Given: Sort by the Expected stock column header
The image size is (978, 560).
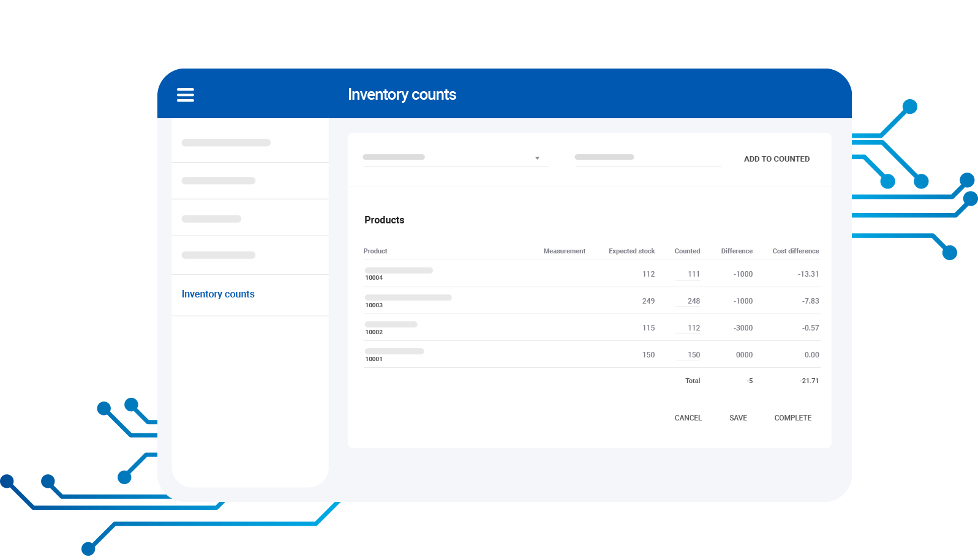Looking at the screenshot, I should (631, 251).
